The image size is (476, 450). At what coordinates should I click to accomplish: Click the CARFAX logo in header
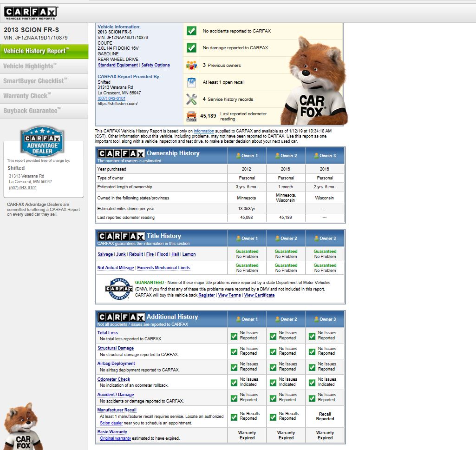click(x=30, y=13)
